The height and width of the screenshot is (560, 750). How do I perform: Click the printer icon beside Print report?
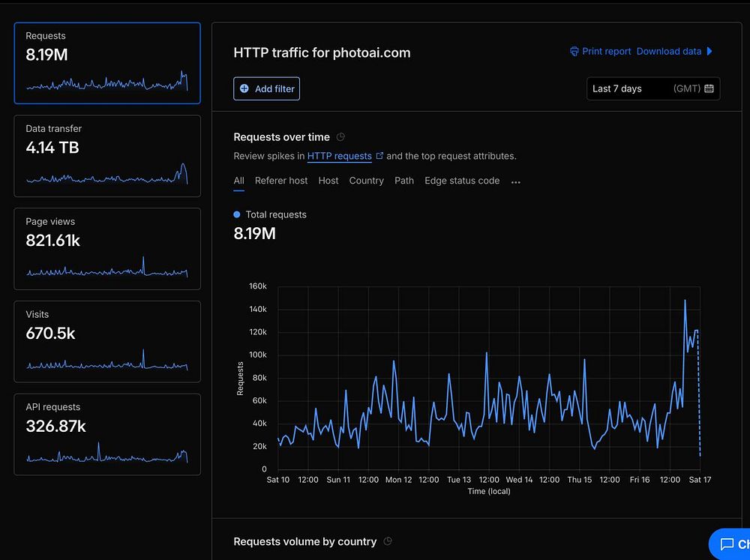[574, 52]
